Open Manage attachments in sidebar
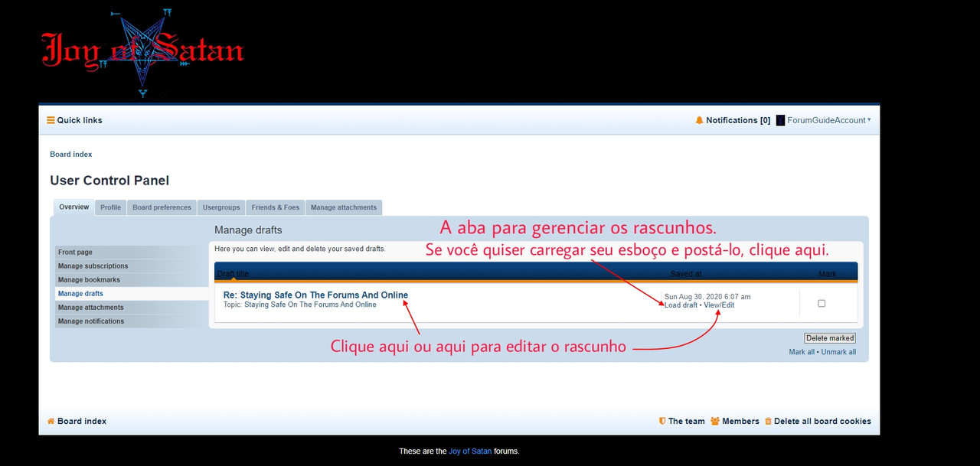The image size is (980, 466). pyautogui.click(x=132, y=308)
